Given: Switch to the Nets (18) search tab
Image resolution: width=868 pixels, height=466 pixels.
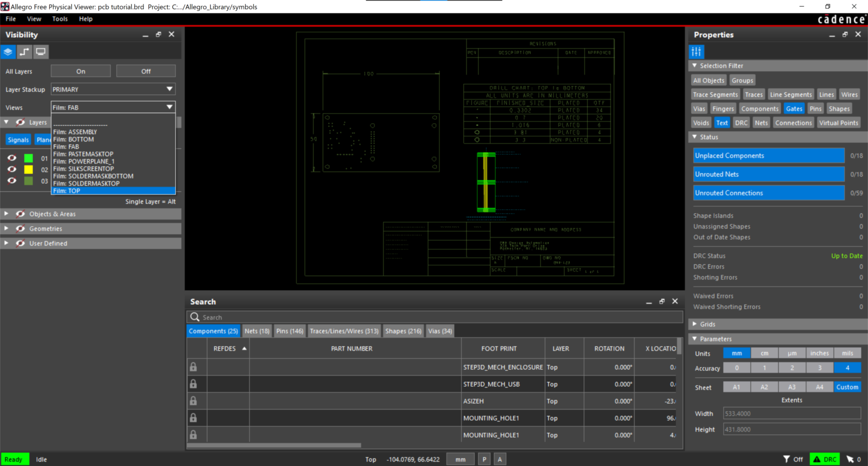Looking at the screenshot, I should (x=257, y=331).
